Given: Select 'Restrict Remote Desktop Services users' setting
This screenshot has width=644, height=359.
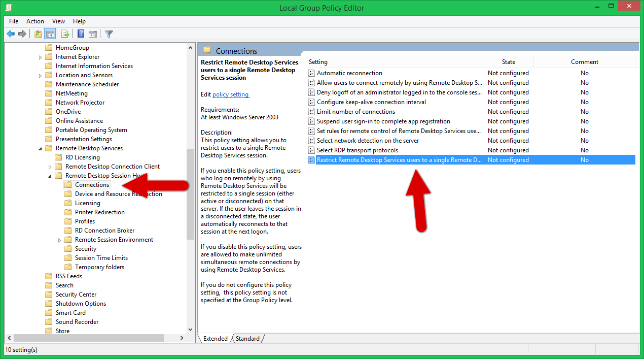Looking at the screenshot, I should [x=471, y=160].
